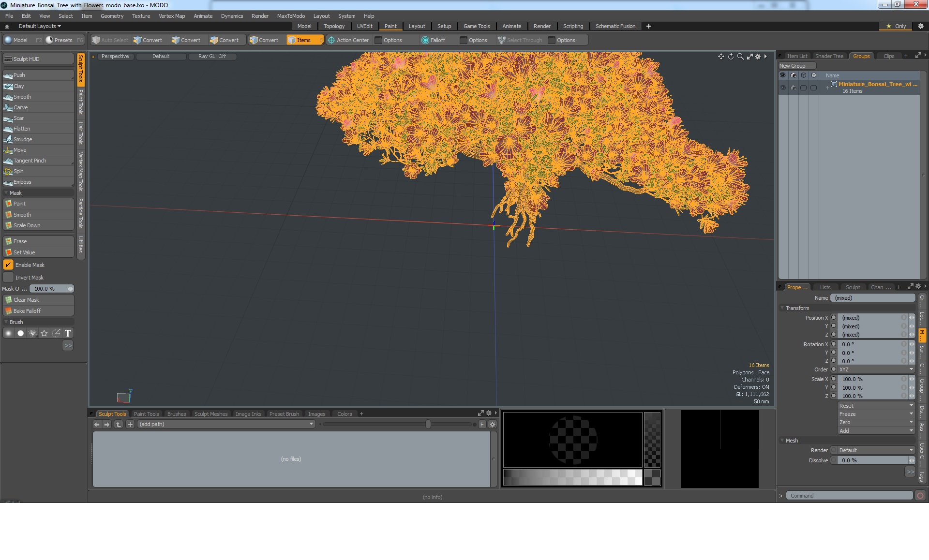929x560 pixels.
Task: Select the Clay sculpt tool
Action: point(38,86)
